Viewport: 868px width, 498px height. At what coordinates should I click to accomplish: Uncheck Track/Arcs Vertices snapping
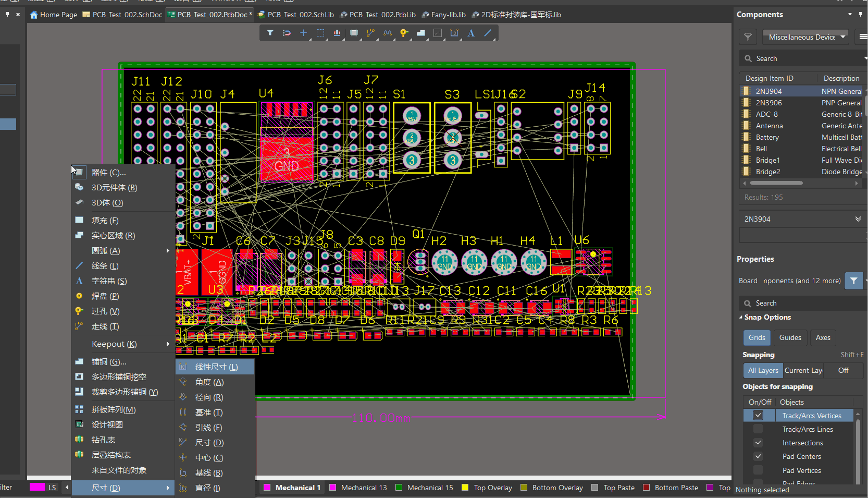tap(758, 416)
